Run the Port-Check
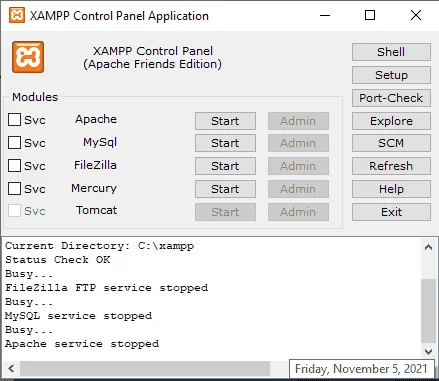The height and width of the screenshot is (381, 439). click(x=391, y=98)
